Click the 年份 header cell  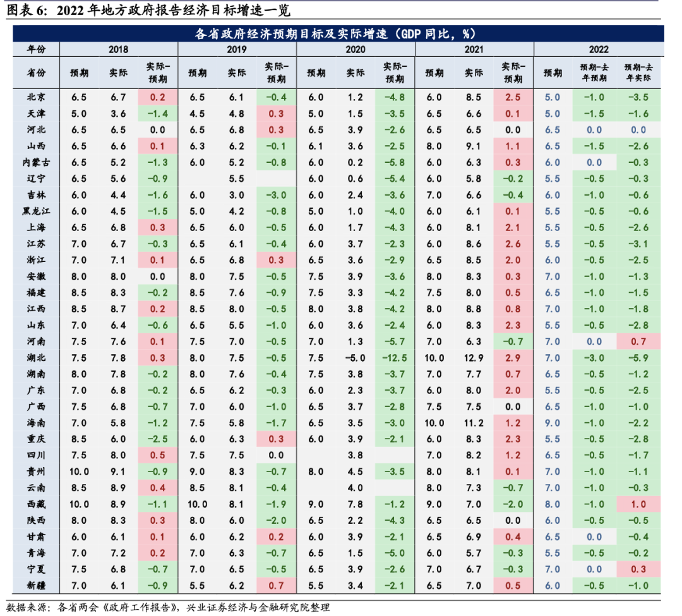click(x=36, y=49)
